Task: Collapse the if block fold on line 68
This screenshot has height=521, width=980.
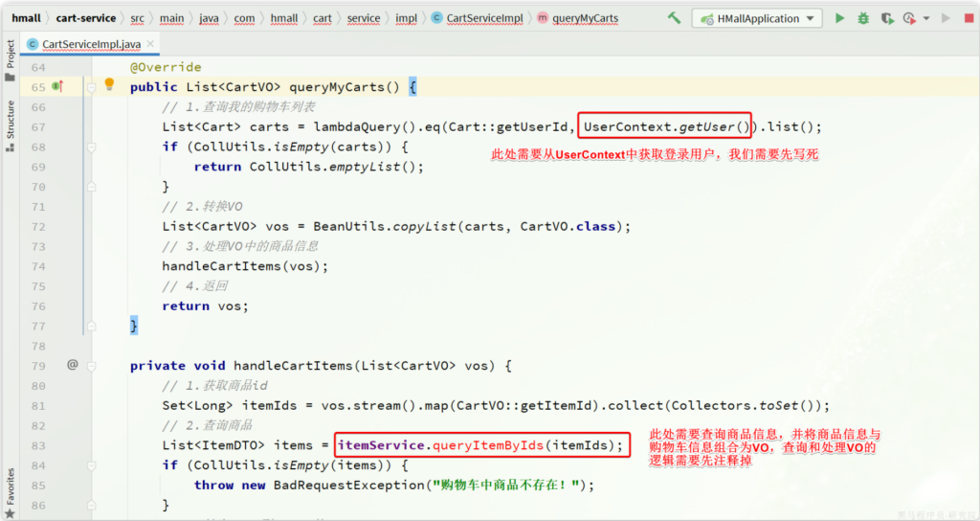Action: [92, 147]
